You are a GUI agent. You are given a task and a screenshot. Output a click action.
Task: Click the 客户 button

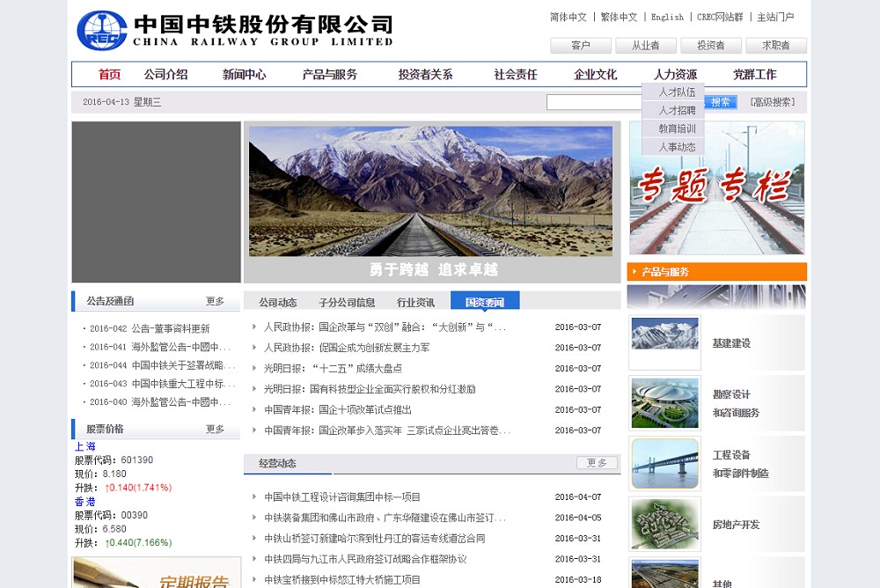pyautogui.click(x=580, y=45)
